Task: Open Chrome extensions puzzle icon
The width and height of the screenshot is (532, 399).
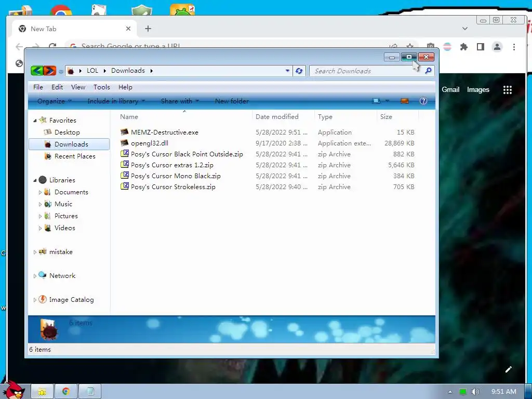Action: pos(464,47)
